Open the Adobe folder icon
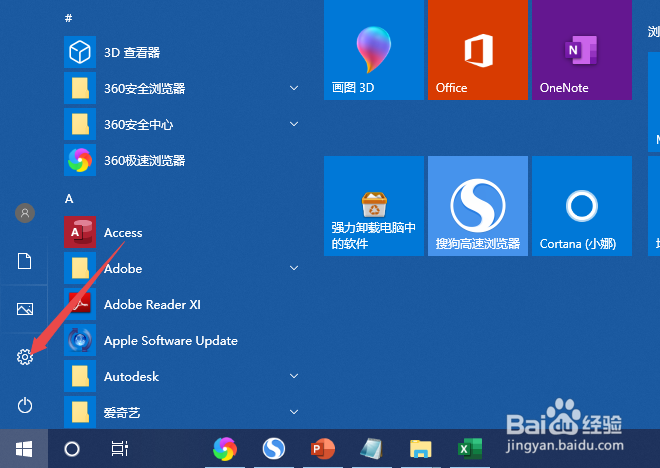The height and width of the screenshot is (468, 660). 80,268
